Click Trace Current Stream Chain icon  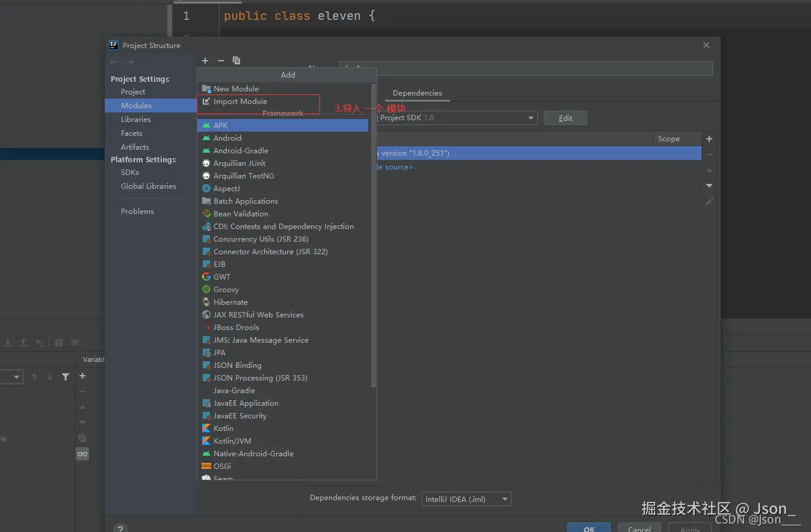point(75,343)
